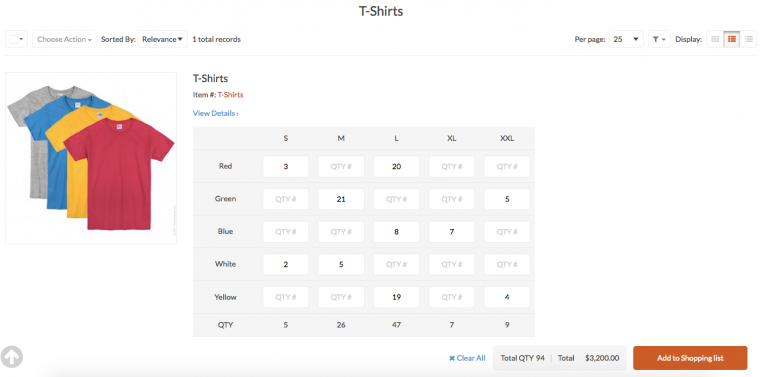Select the Yellow size L quantity field
The image size is (760, 377).
[x=396, y=297]
